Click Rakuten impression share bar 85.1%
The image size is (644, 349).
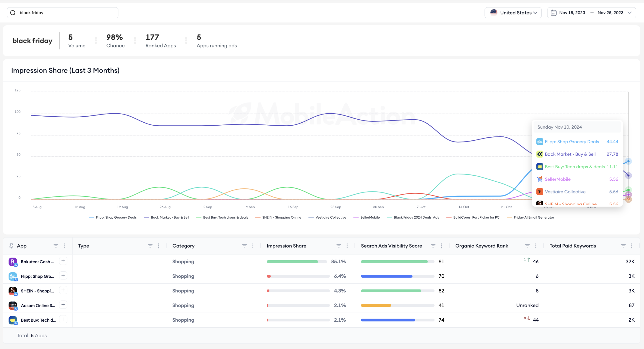[297, 262]
